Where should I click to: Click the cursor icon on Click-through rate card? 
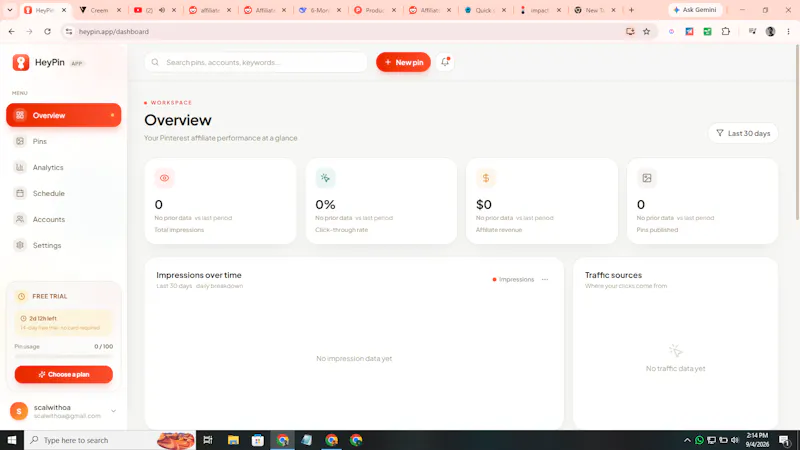pos(325,178)
